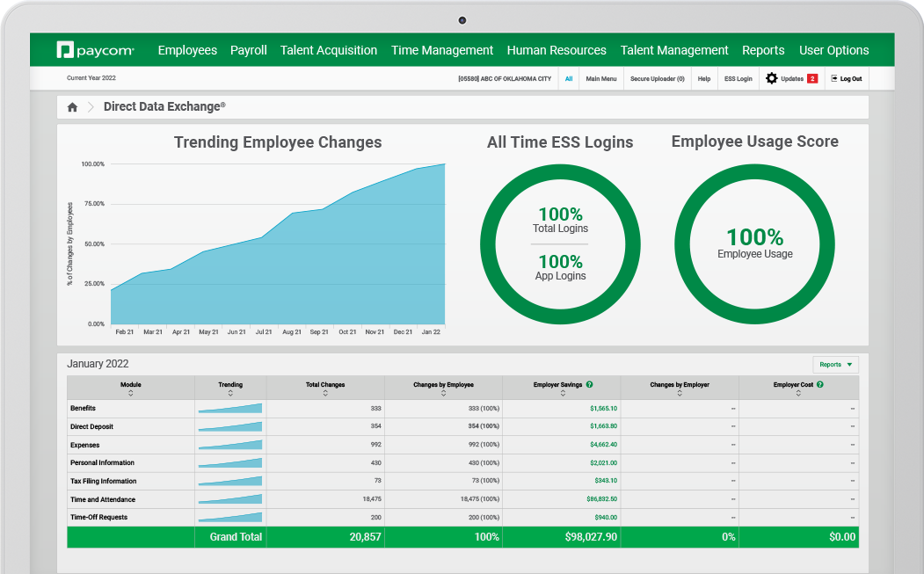Open the Payroll menu
Screen dimensions: 924x574
click(x=248, y=50)
